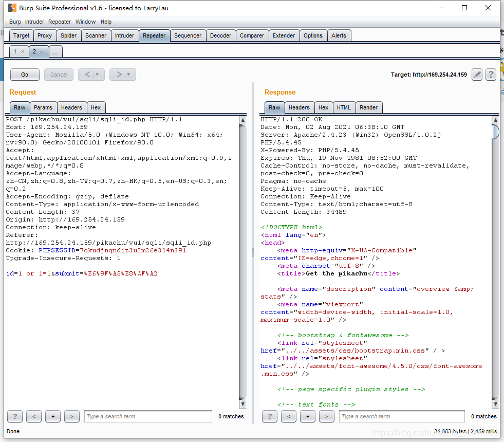The height and width of the screenshot is (442, 504).
Task: Click the Cancel button
Action: pyautogui.click(x=59, y=75)
